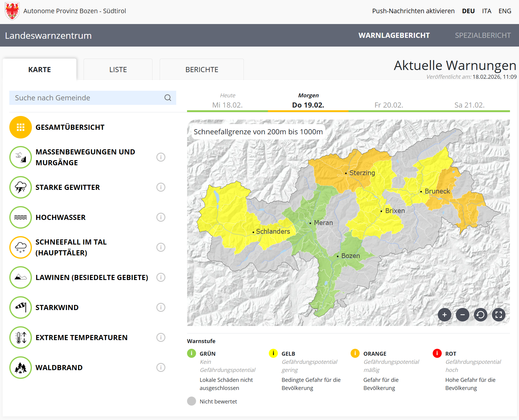Open info for Lawinen (besiedelte Gebiete)
The height and width of the screenshot is (420, 519).
(x=161, y=278)
